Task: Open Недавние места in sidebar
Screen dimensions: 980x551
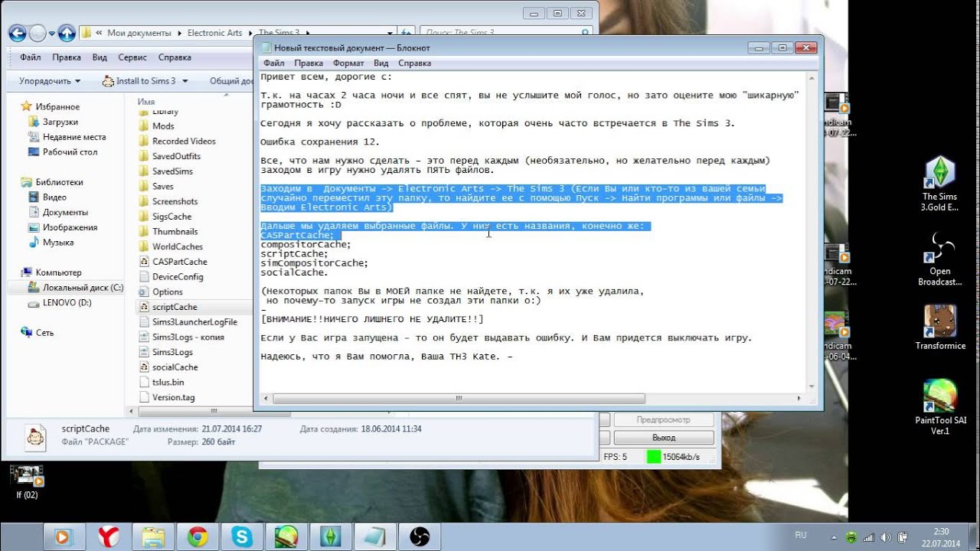Action: coord(74,137)
